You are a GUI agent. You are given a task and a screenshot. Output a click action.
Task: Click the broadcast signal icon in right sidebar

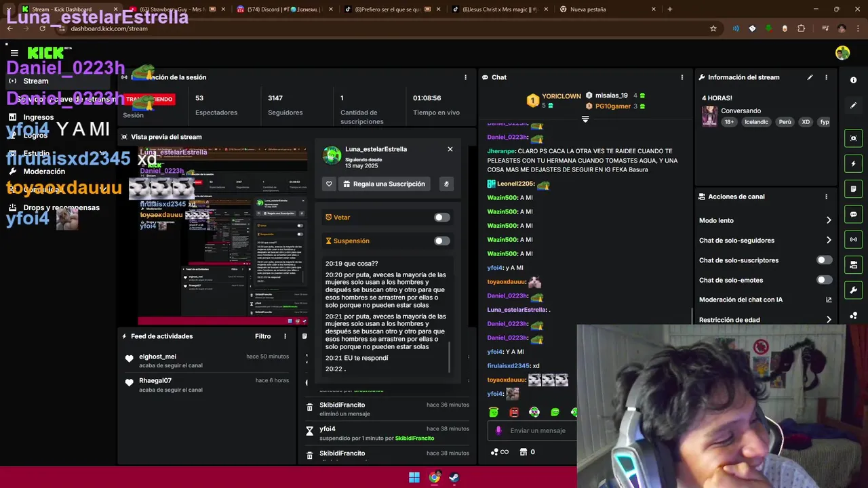click(x=853, y=239)
